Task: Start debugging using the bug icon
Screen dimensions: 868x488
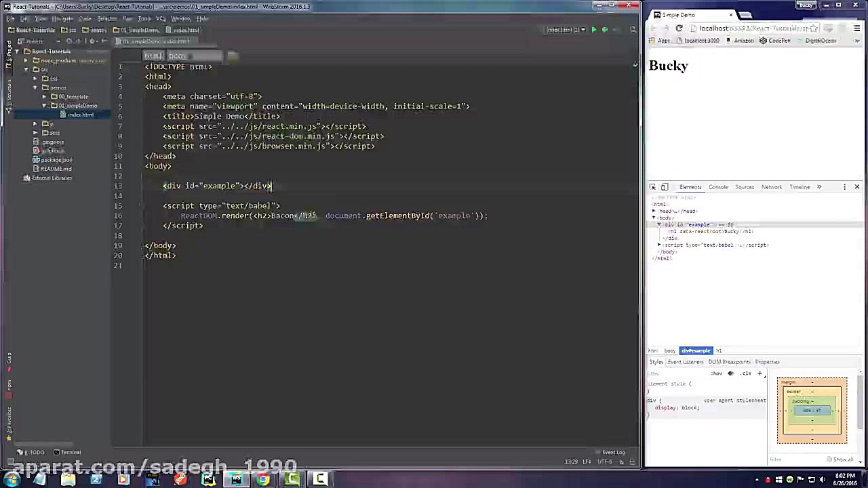Action: click(x=605, y=29)
